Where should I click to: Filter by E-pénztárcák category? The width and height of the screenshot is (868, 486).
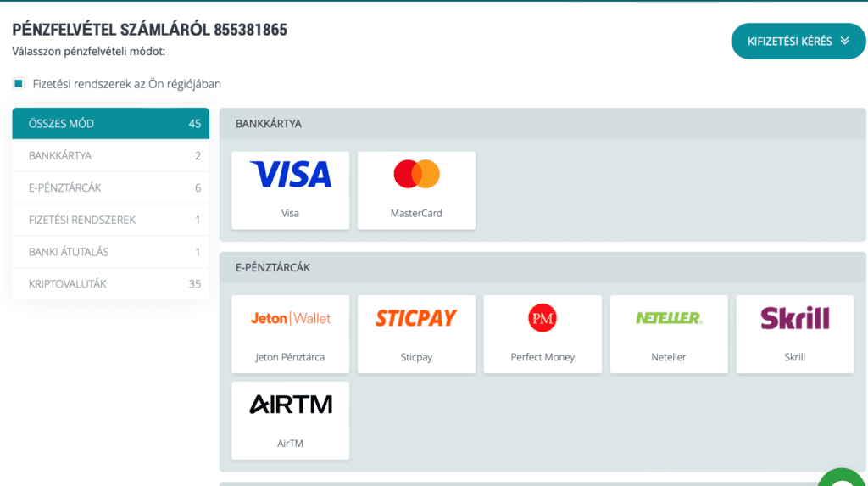(x=111, y=187)
